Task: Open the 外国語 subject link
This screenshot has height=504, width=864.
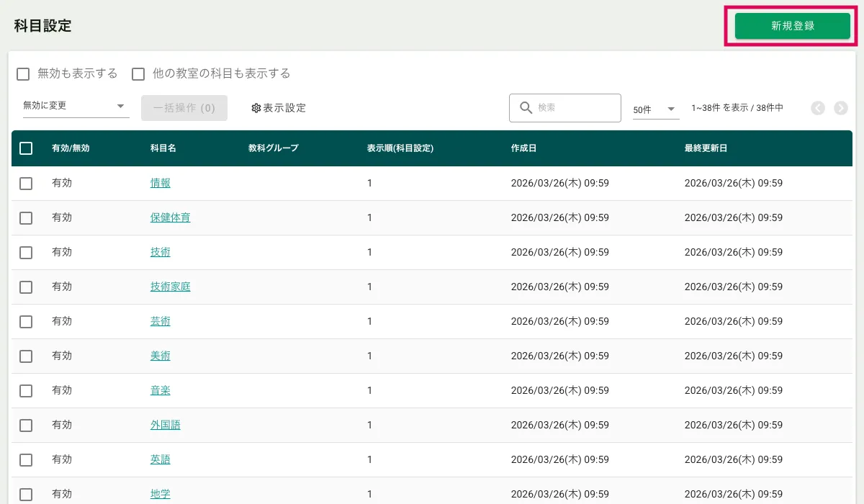Action: [x=166, y=425]
